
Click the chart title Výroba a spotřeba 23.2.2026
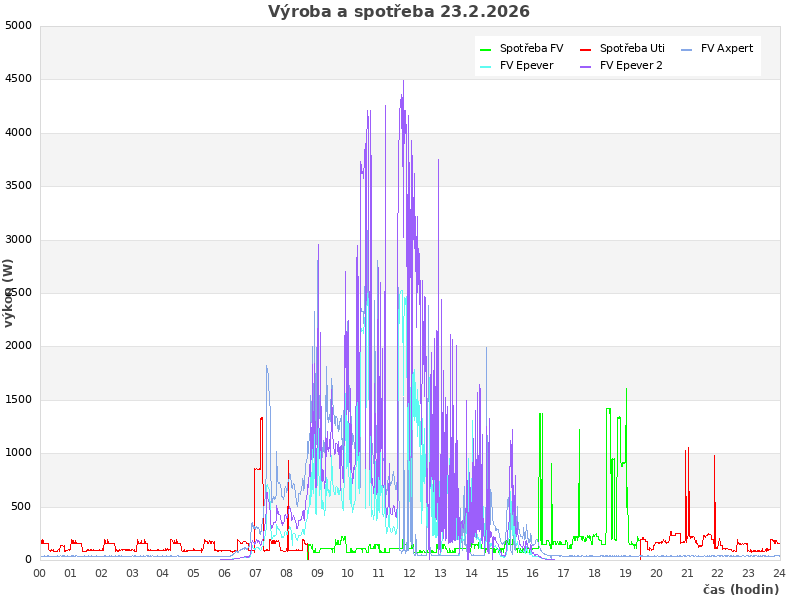click(399, 12)
